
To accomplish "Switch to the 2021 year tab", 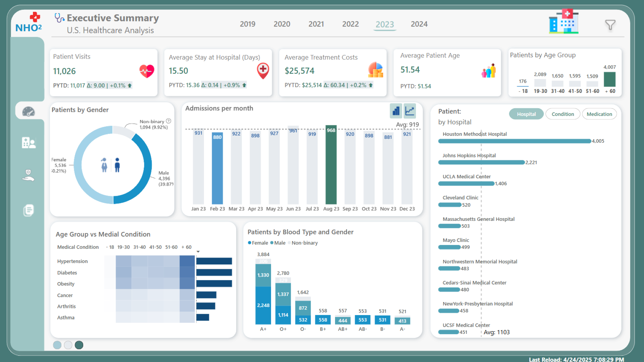I will 316,24.
